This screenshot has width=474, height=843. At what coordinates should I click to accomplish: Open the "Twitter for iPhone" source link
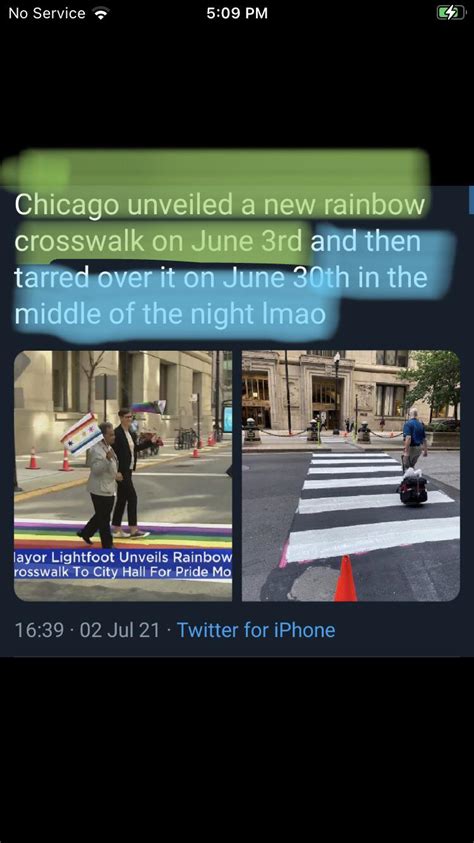coord(256,630)
